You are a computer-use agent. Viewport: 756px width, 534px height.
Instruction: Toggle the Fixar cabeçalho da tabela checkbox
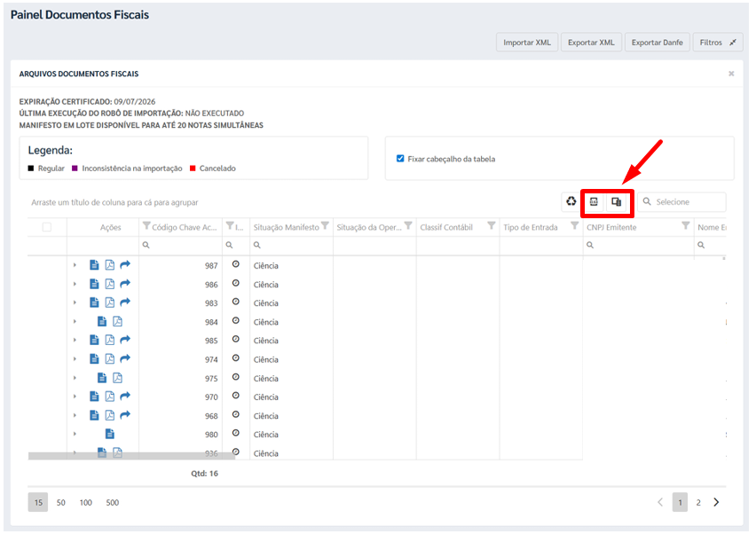tap(400, 159)
